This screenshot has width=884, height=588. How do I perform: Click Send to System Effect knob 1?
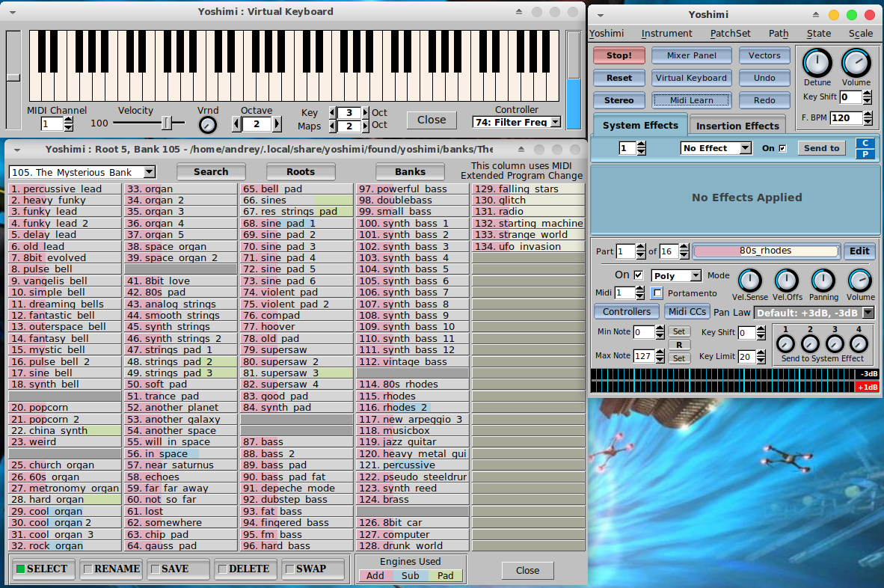pyautogui.click(x=785, y=343)
